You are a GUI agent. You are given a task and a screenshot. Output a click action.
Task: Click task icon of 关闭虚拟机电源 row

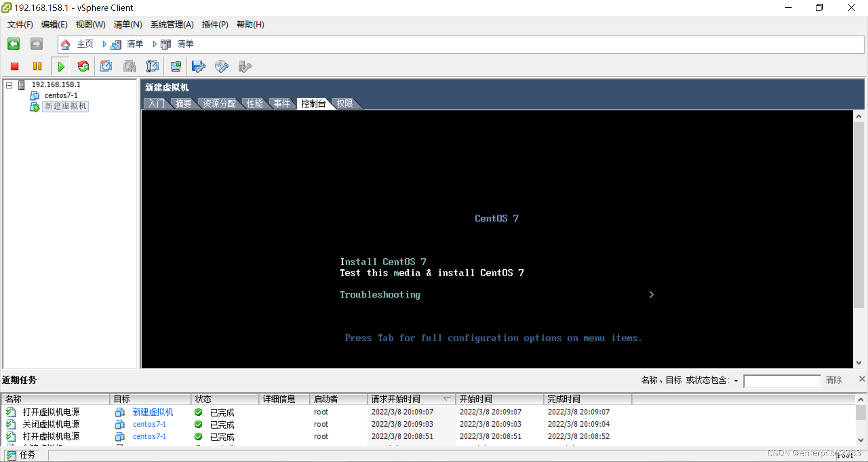11,424
